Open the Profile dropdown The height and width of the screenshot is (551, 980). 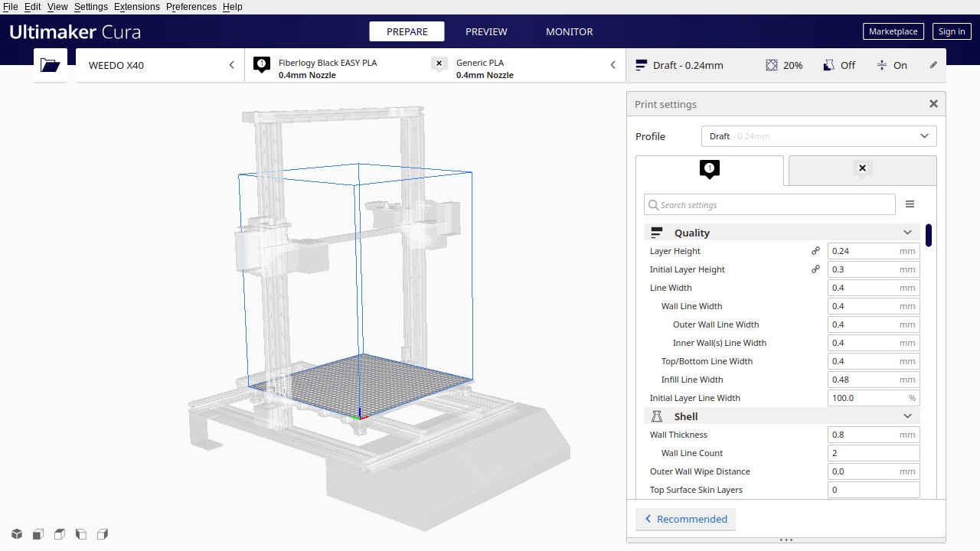(x=818, y=136)
